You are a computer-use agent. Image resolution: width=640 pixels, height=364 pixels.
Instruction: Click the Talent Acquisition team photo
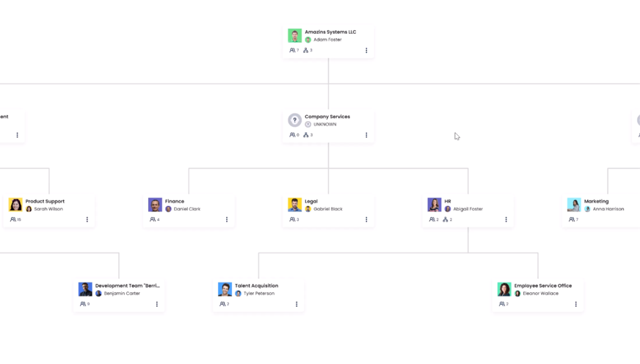pos(225,288)
